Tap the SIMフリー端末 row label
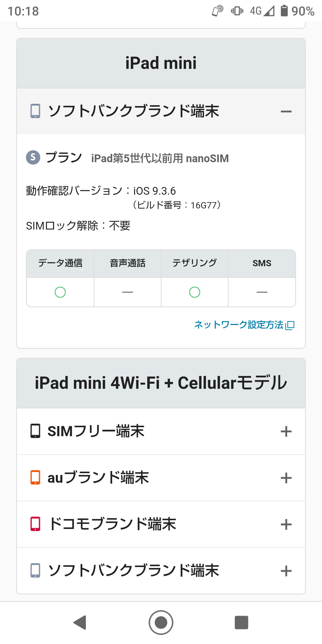Viewport: 322px width, 644px height. coord(96,431)
